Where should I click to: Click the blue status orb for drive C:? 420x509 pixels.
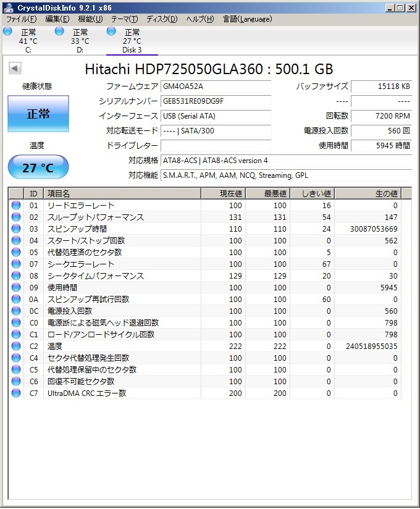point(7,32)
